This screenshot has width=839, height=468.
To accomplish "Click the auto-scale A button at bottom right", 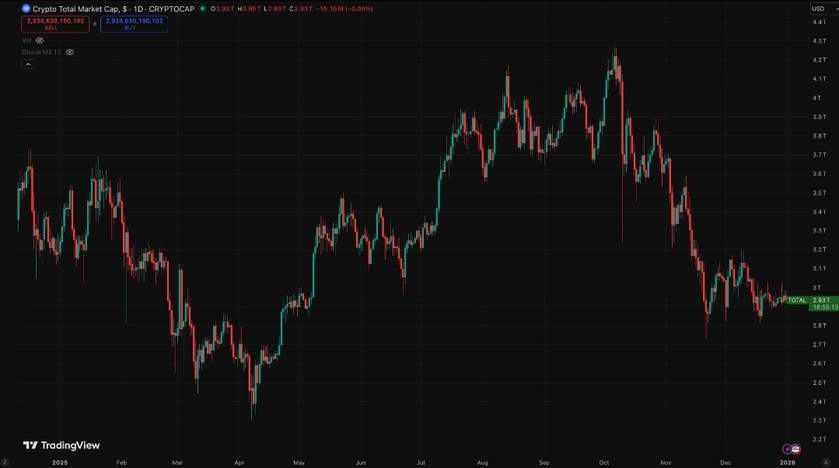I will click(825, 463).
